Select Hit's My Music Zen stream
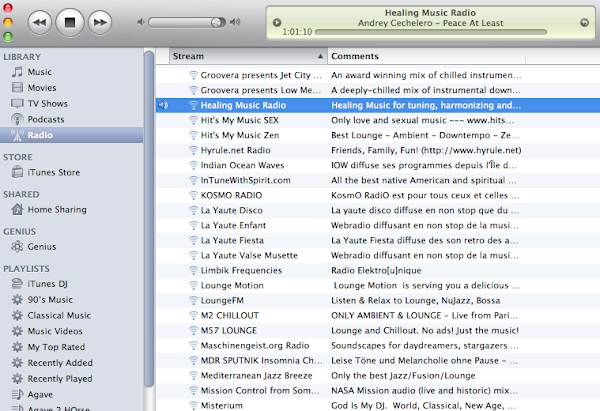 point(378,135)
